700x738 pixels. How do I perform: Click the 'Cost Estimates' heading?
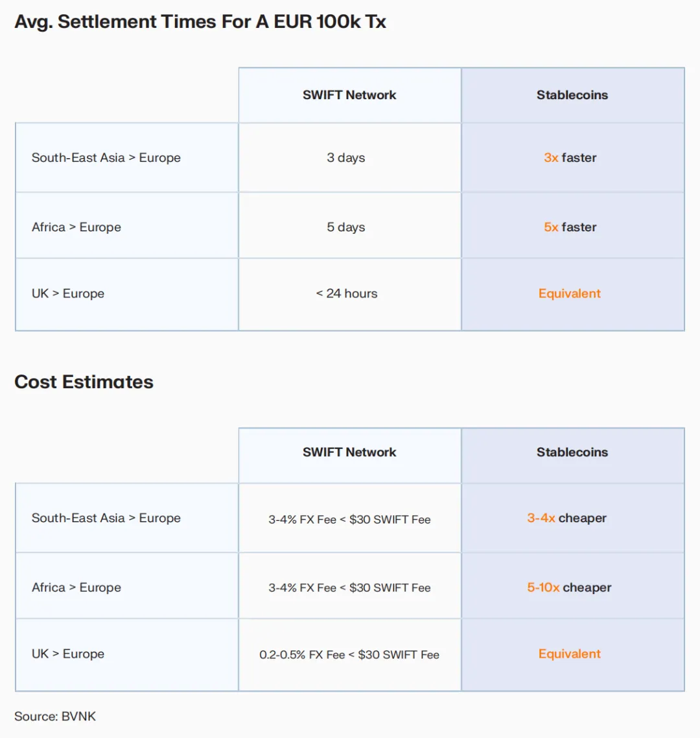click(84, 382)
